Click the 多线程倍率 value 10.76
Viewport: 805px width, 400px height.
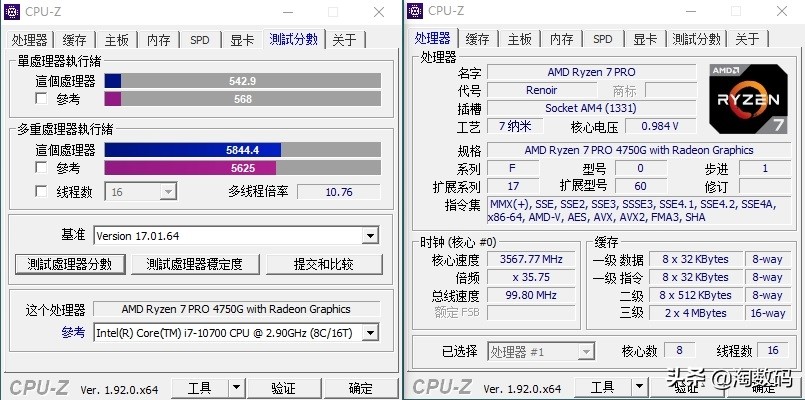click(x=339, y=192)
